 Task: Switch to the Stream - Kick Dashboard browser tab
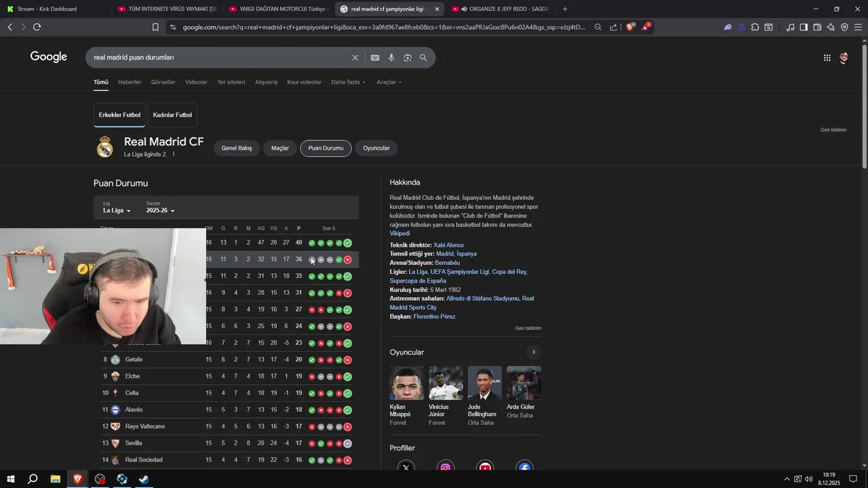(x=54, y=9)
